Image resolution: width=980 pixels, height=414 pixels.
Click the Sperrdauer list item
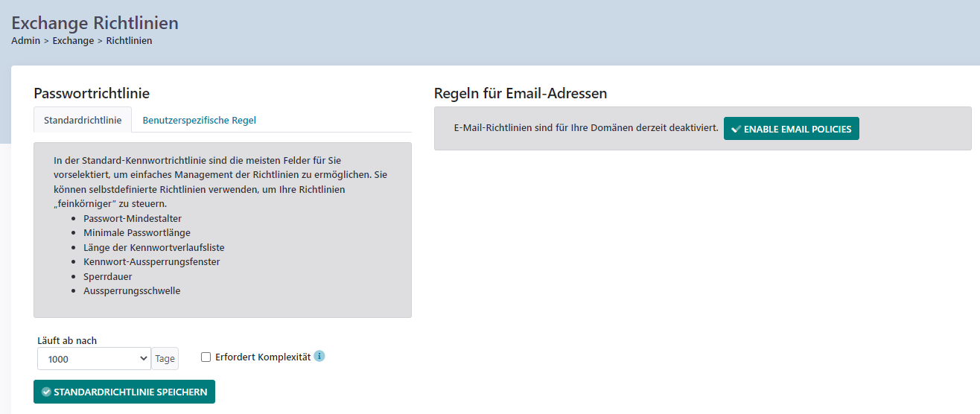108,276
